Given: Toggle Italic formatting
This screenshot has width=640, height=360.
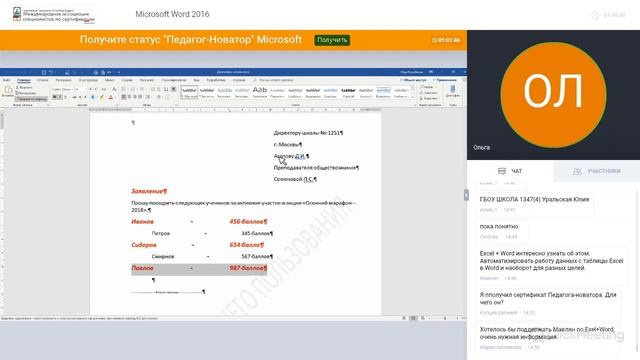Looking at the screenshot, I should point(60,97).
